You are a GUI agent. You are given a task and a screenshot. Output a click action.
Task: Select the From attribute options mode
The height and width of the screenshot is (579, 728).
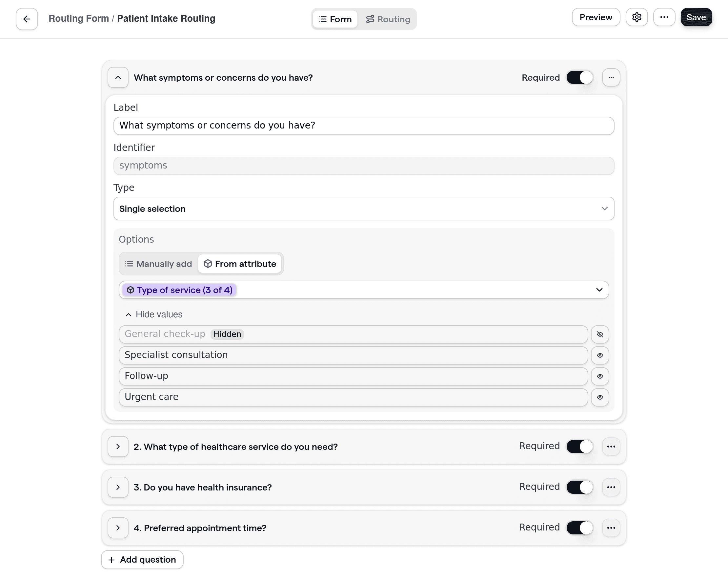240,264
